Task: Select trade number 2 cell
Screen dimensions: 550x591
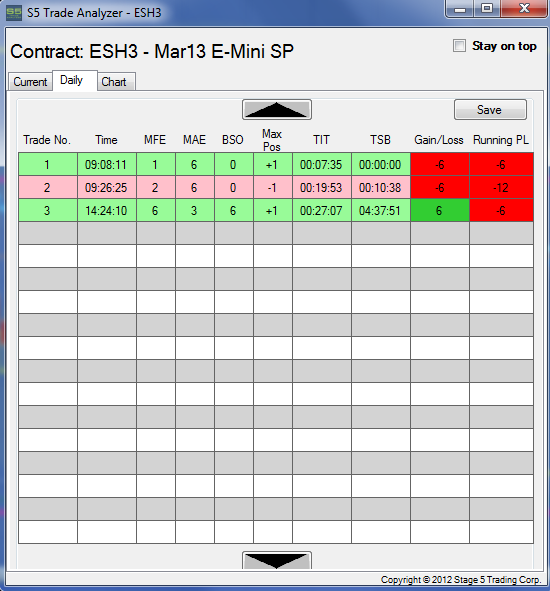Action: coord(48,187)
